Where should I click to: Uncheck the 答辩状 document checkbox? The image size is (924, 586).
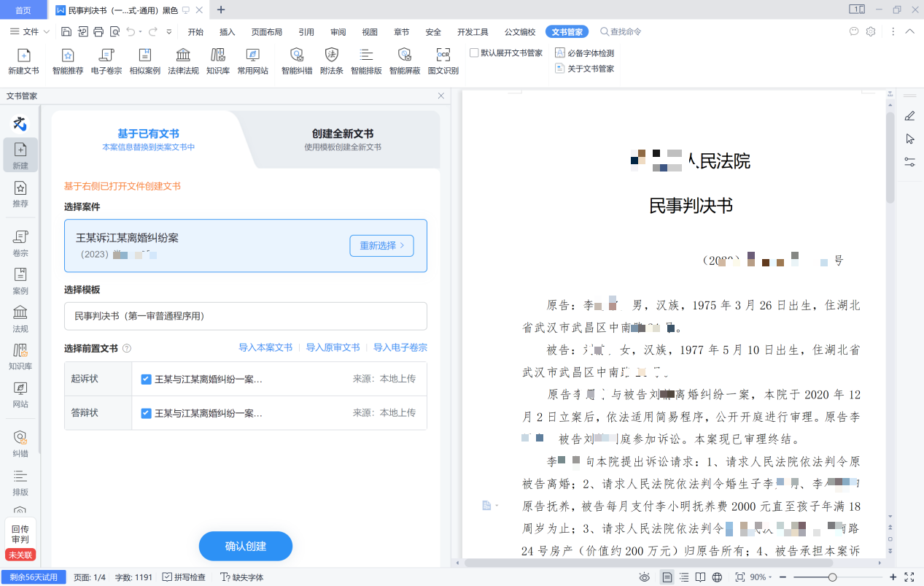[x=146, y=413]
